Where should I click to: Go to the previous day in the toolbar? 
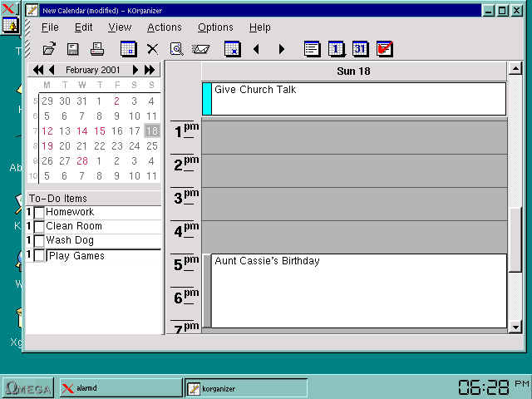pos(256,49)
